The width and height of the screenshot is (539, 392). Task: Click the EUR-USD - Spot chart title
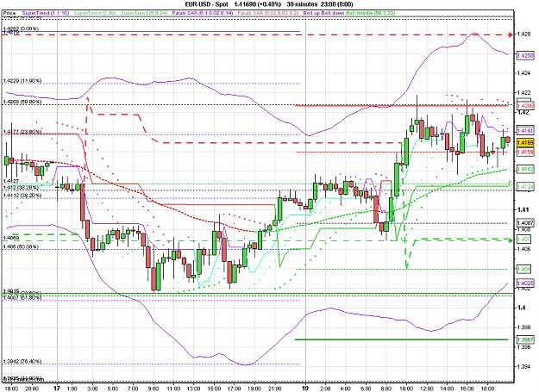(x=207, y=4)
